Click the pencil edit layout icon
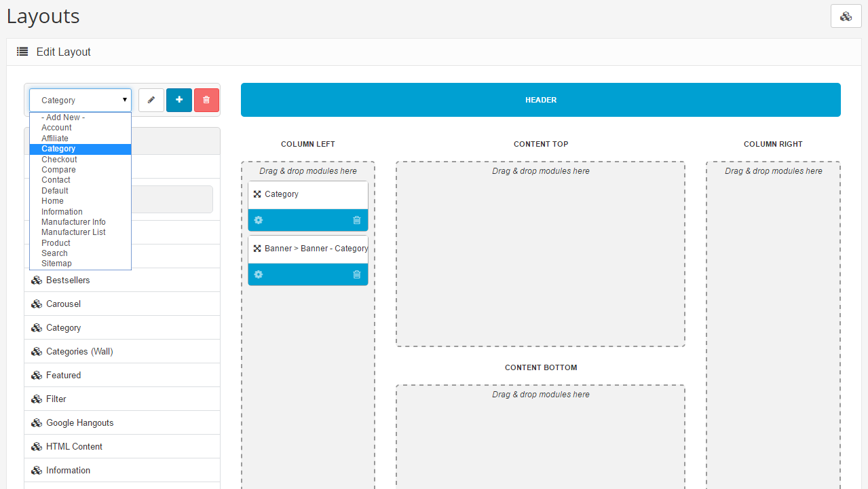The image size is (868, 489). tap(151, 100)
